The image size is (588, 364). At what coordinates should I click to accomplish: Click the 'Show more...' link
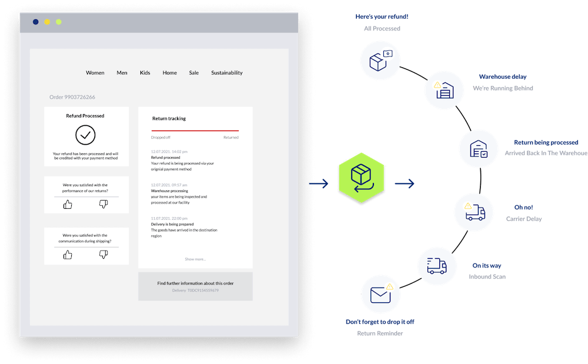pos(195,259)
